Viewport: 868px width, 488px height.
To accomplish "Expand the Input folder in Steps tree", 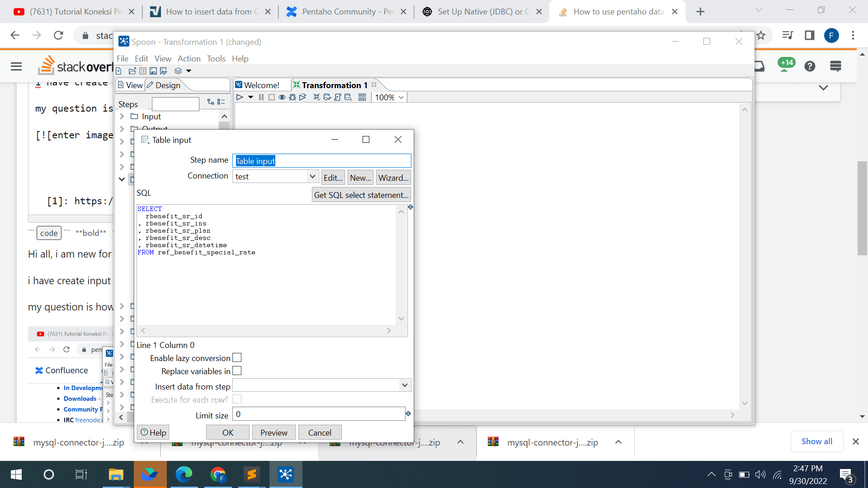I will tap(122, 117).
